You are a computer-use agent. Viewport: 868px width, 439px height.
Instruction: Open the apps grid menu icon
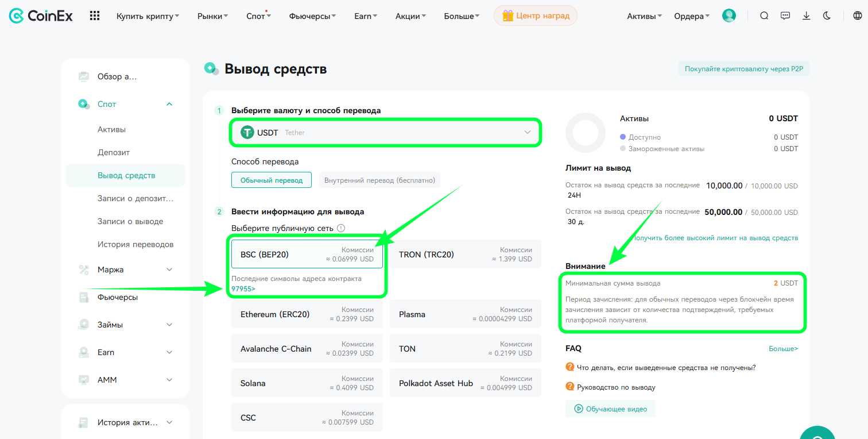pyautogui.click(x=95, y=16)
